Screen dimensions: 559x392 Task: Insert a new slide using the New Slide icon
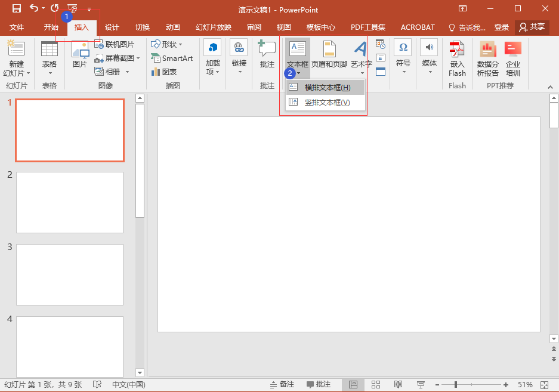(16, 49)
